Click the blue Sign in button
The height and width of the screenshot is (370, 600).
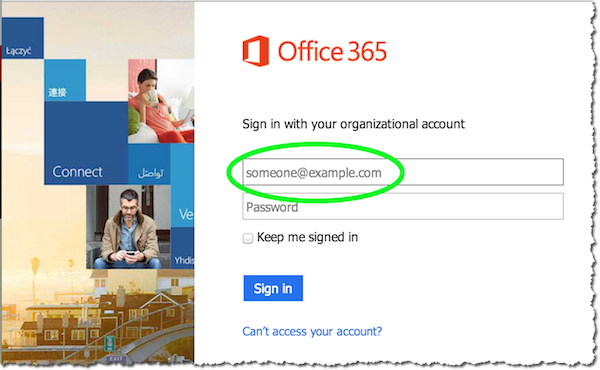tap(273, 288)
